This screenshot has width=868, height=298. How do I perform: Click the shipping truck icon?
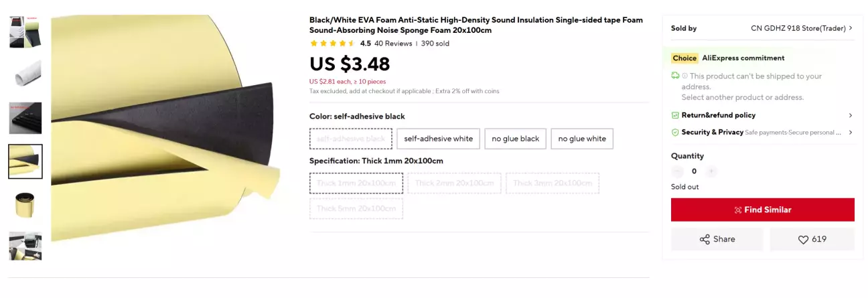pyautogui.click(x=675, y=76)
